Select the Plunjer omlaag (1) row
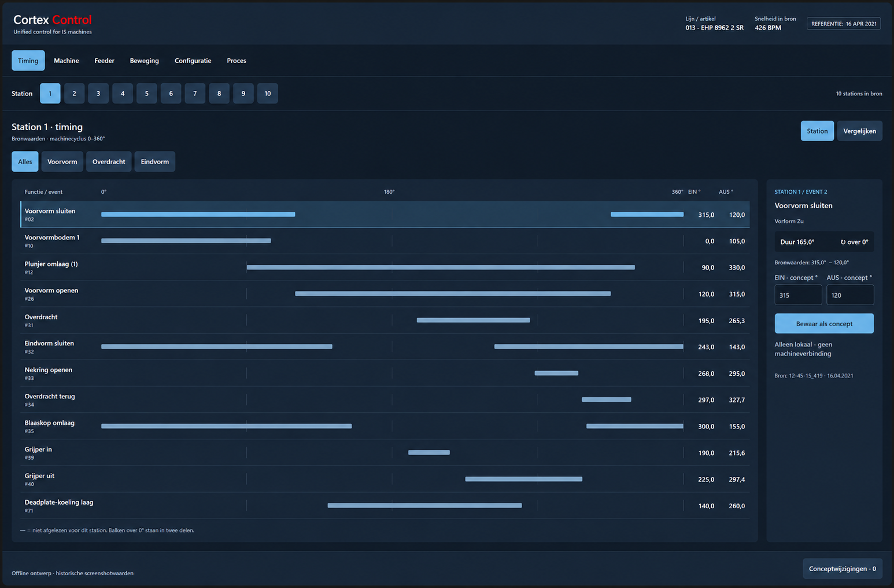The width and height of the screenshot is (894, 588). pyautogui.click(x=385, y=268)
